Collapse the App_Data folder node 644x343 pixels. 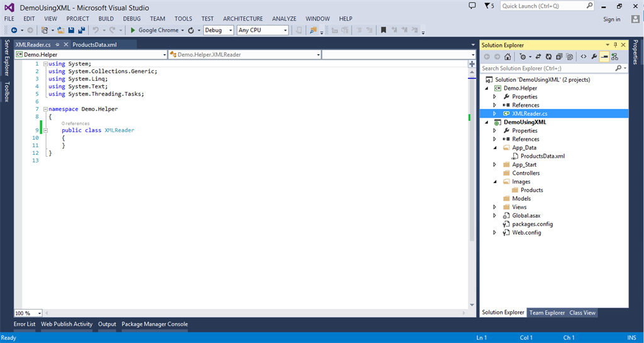click(x=495, y=148)
